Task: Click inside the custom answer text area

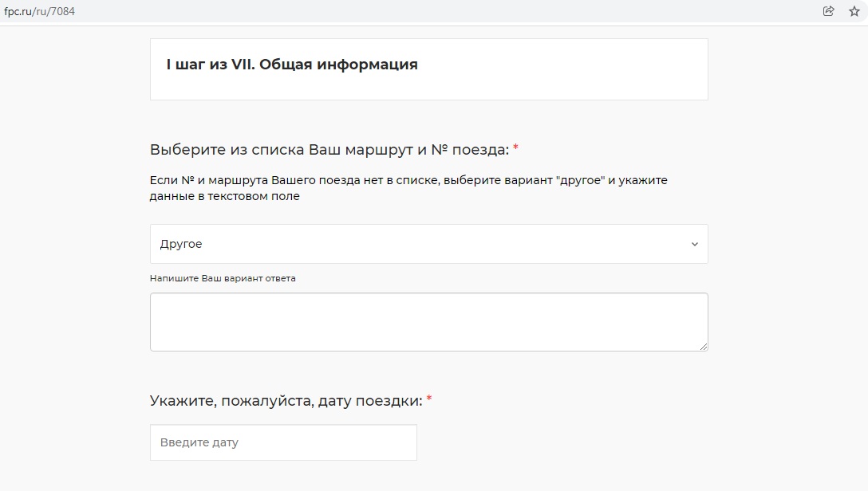Action: (428, 321)
